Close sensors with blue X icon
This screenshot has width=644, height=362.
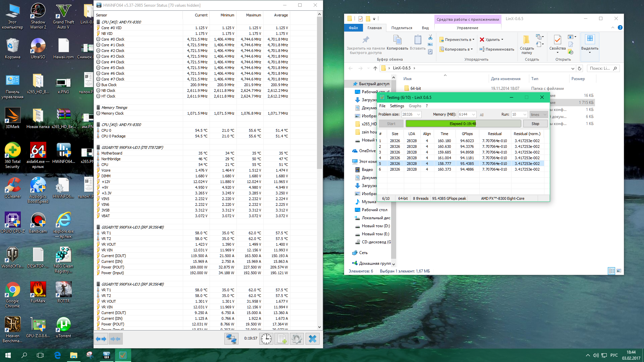[x=312, y=339]
